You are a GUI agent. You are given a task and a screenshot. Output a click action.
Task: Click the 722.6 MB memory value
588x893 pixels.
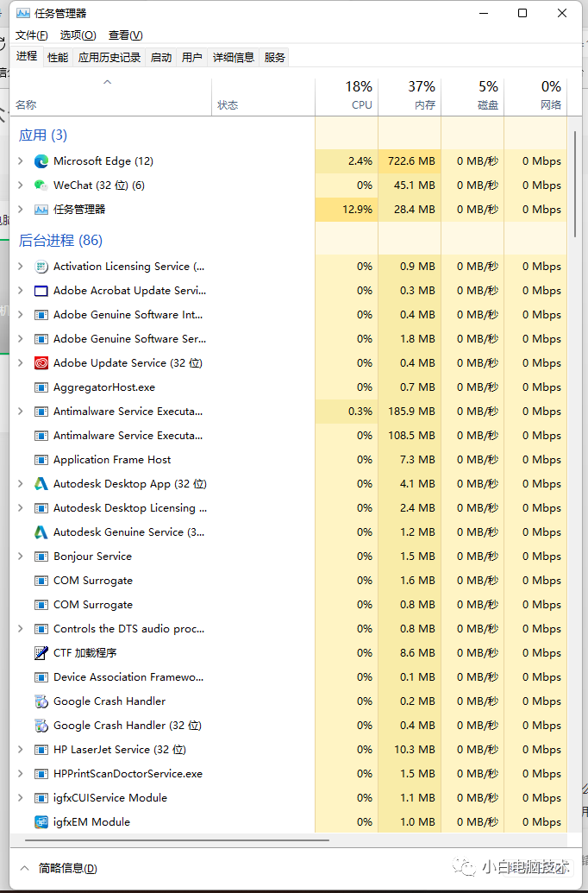[411, 161]
